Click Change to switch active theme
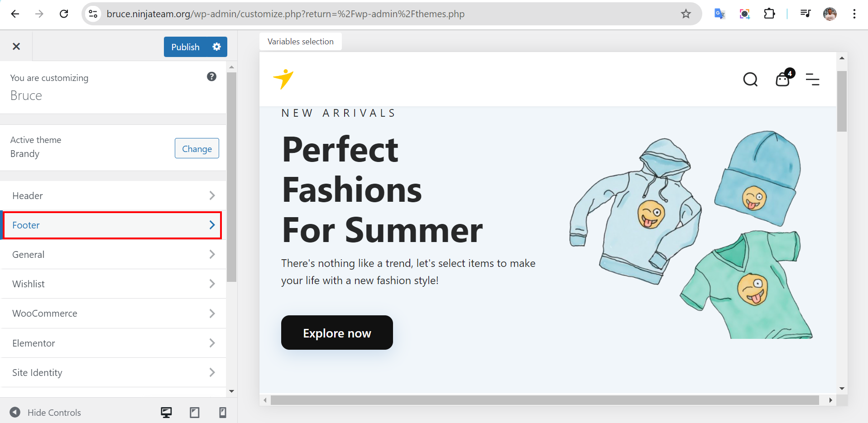 [197, 148]
